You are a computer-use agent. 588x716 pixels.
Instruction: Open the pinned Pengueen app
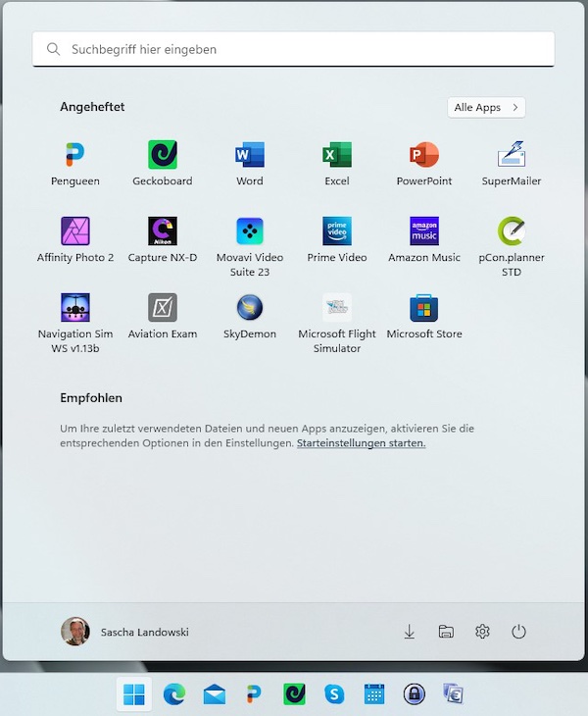pyautogui.click(x=75, y=164)
